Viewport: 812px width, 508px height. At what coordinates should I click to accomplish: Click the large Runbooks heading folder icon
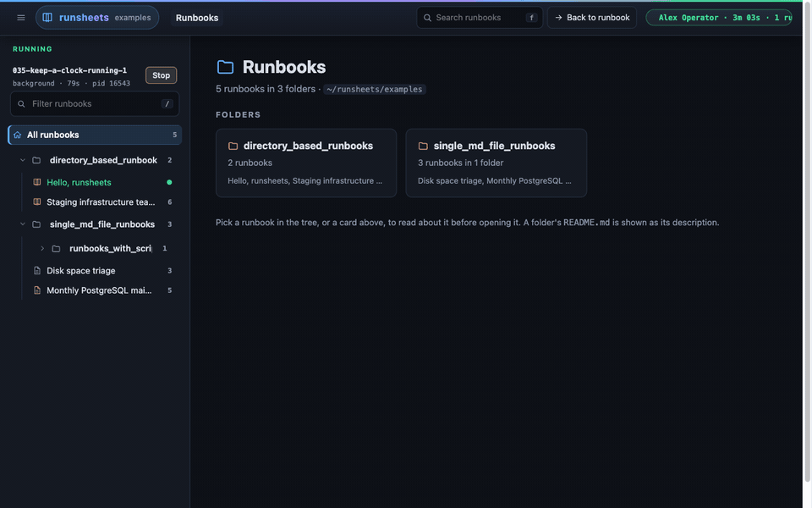225,67
